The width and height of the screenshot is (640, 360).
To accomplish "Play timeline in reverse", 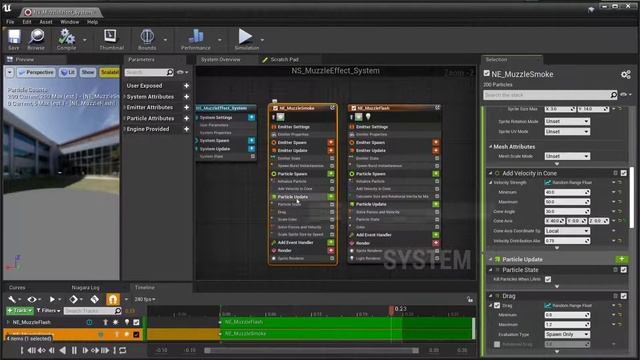I will (x=62, y=350).
